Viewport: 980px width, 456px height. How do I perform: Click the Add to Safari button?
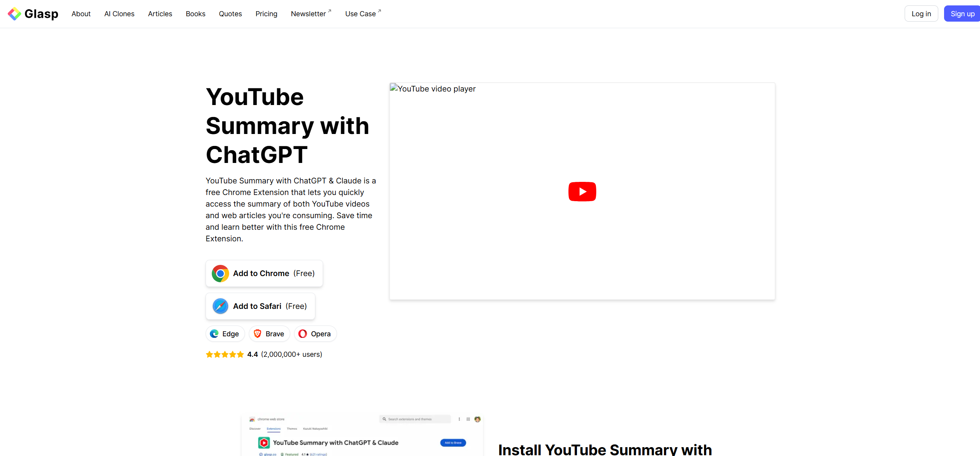pos(260,306)
